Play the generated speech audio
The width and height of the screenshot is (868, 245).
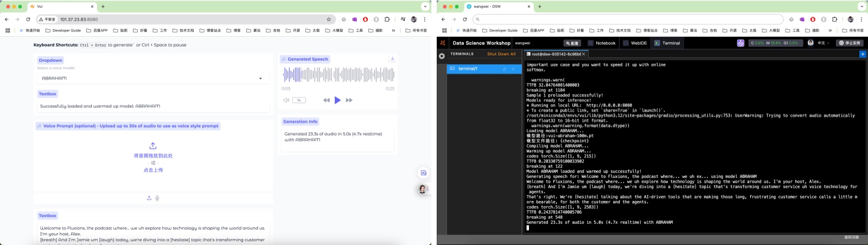[337, 100]
